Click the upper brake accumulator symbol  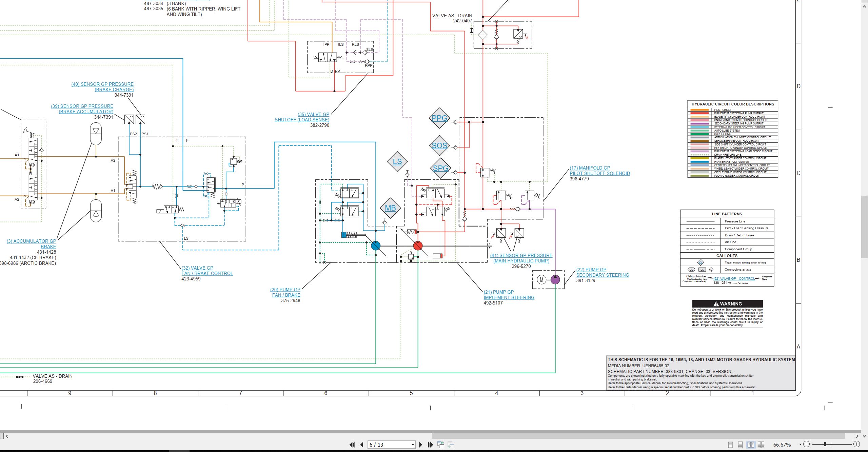tap(96, 134)
